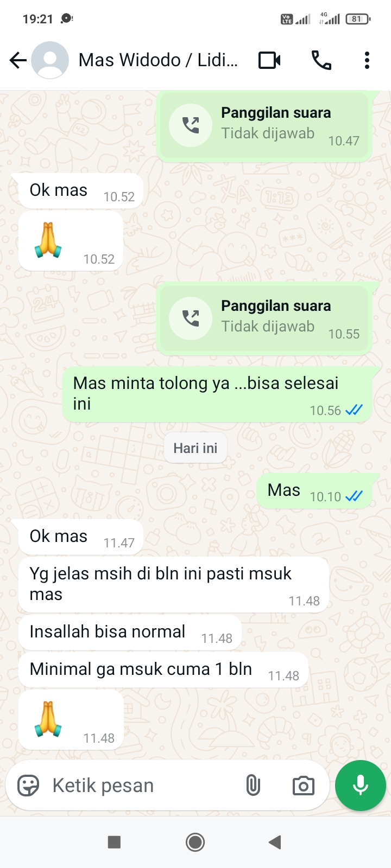Start a voice call via phone icon

click(321, 60)
